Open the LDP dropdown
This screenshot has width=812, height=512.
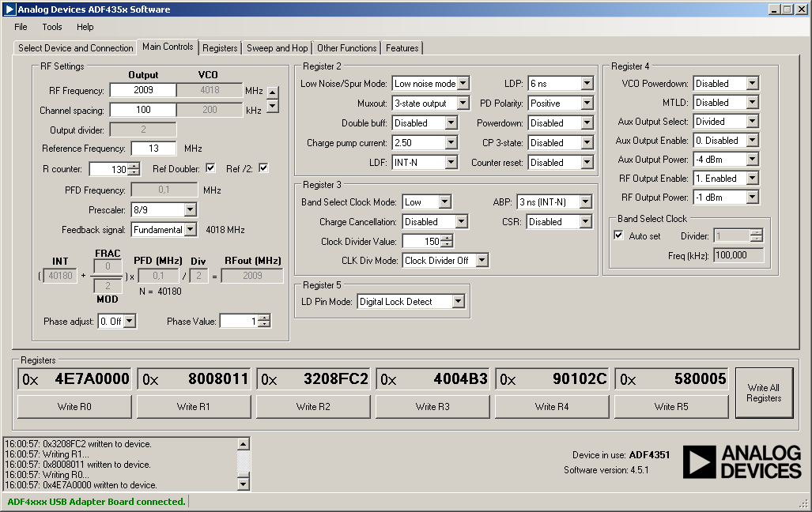[587, 83]
